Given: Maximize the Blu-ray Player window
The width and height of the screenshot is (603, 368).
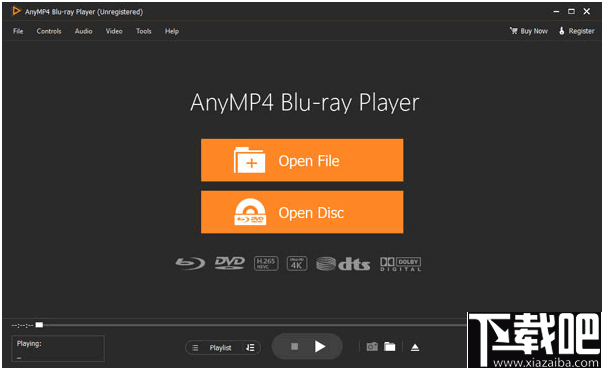Looking at the screenshot, I should pos(571,12).
